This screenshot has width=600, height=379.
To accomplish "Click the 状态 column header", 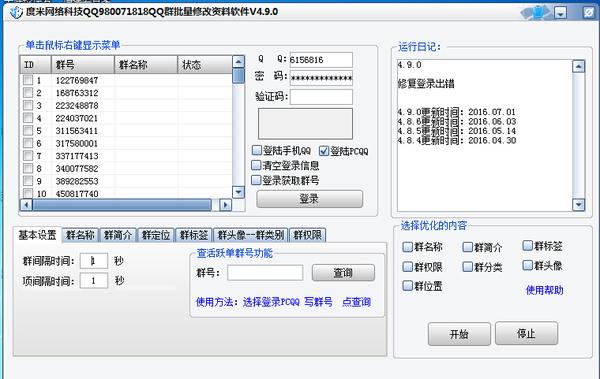I will pyautogui.click(x=205, y=64).
